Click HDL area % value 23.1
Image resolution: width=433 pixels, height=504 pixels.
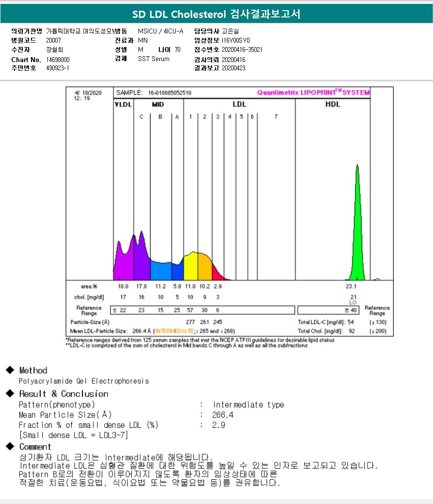tap(351, 286)
